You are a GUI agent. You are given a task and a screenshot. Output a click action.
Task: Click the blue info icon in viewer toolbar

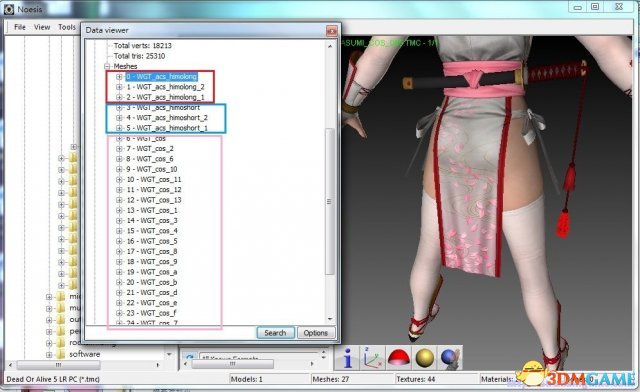347,358
